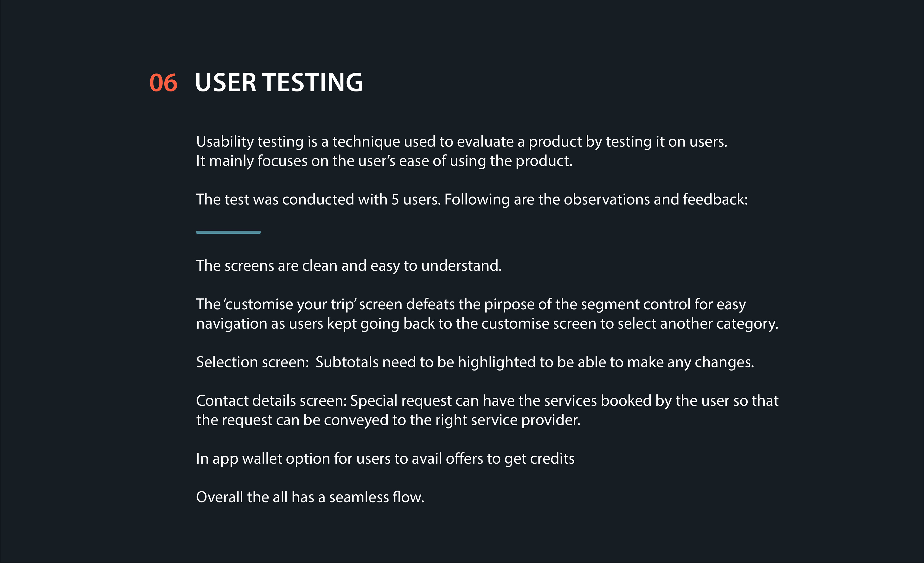Click the line starting 'navigation as users kept'
Screen dimensions: 924x563
click(x=487, y=324)
